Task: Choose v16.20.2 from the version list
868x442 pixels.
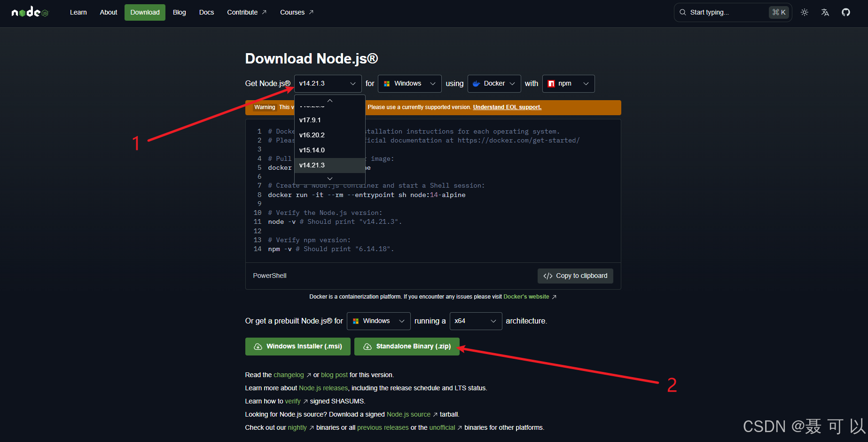Action: click(x=329, y=135)
